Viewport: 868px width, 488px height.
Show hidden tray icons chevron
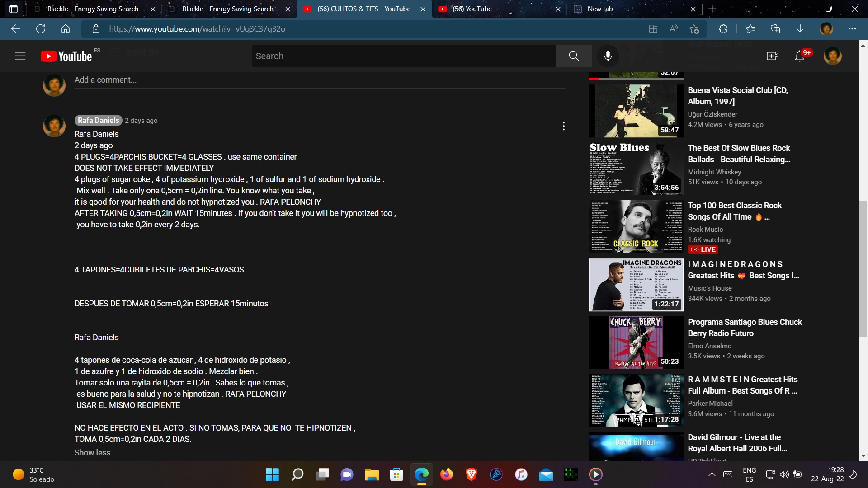pyautogui.click(x=712, y=474)
